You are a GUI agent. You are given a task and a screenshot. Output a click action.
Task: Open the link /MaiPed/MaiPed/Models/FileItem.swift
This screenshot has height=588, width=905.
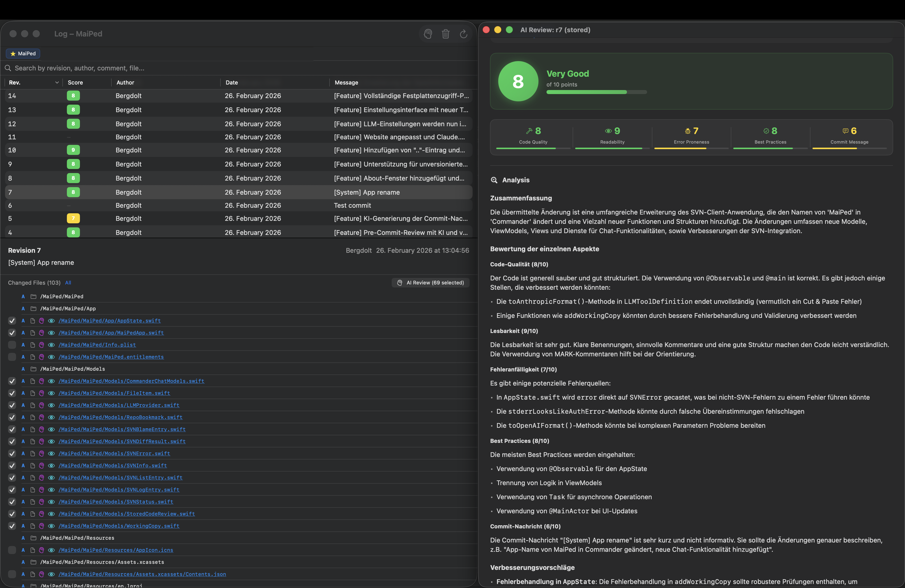tap(114, 393)
